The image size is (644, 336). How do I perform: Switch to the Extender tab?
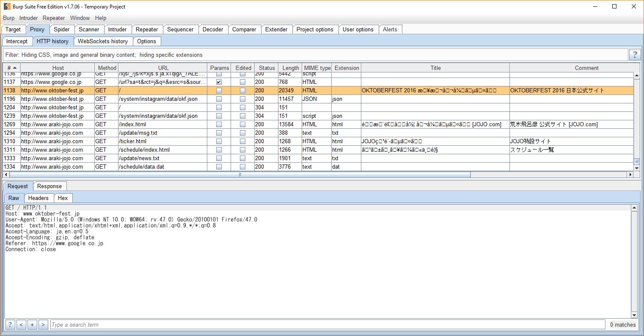(276, 29)
